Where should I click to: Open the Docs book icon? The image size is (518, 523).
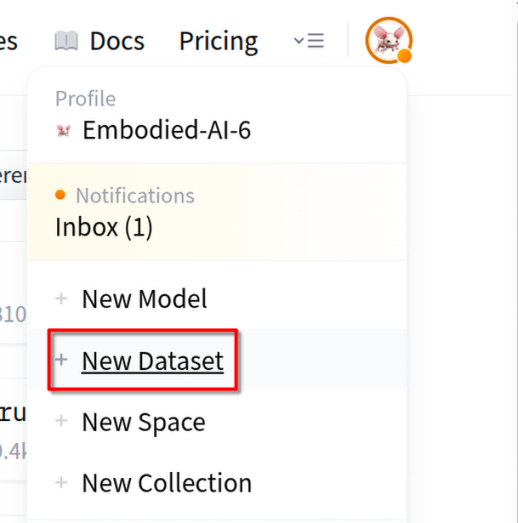coord(66,41)
